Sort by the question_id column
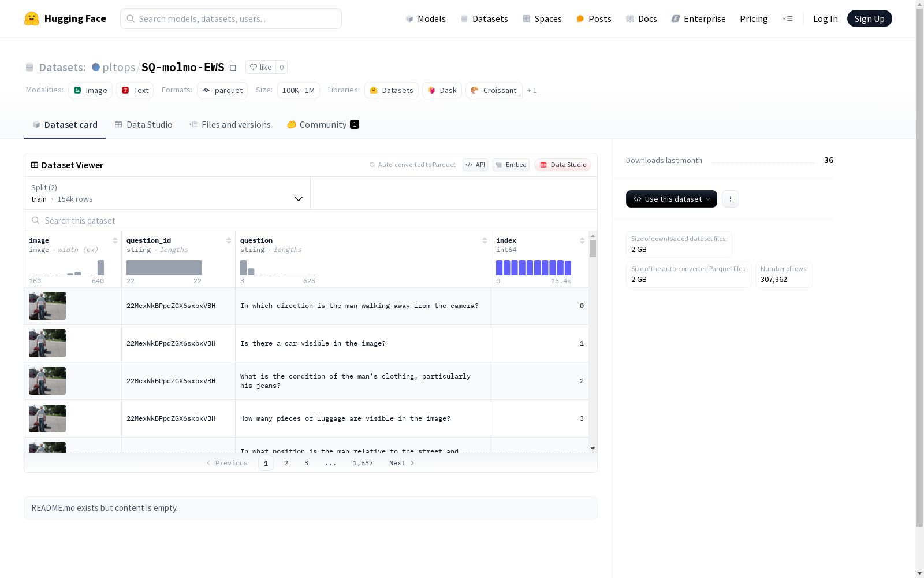This screenshot has width=924, height=578. click(x=229, y=240)
